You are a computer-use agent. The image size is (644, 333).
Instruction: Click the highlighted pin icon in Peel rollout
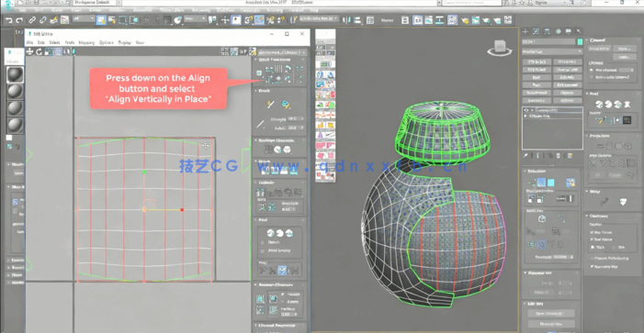click(282, 270)
